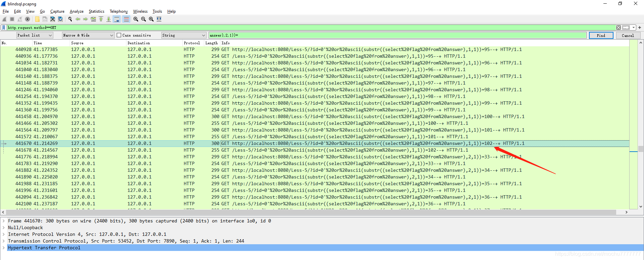Click the Cancel search button
This screenshot has height=260, width=644.
[x=628, y=35]
